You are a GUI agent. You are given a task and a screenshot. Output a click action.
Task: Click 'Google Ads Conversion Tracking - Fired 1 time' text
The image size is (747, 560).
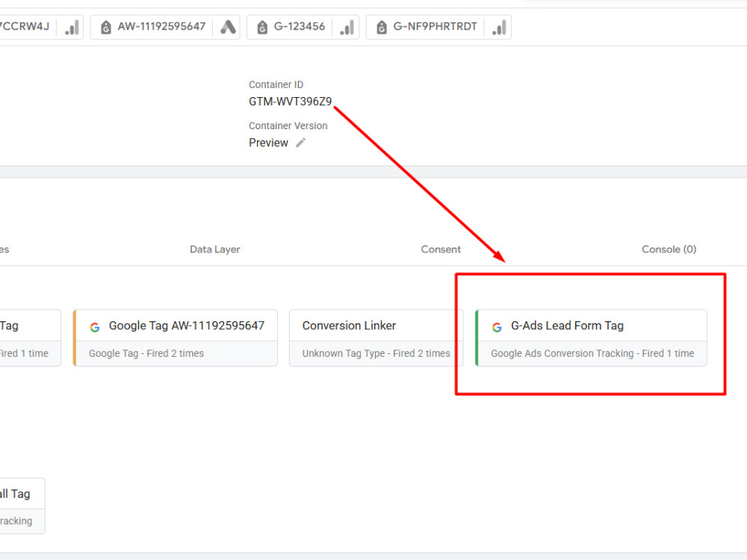tap(592, 353)
